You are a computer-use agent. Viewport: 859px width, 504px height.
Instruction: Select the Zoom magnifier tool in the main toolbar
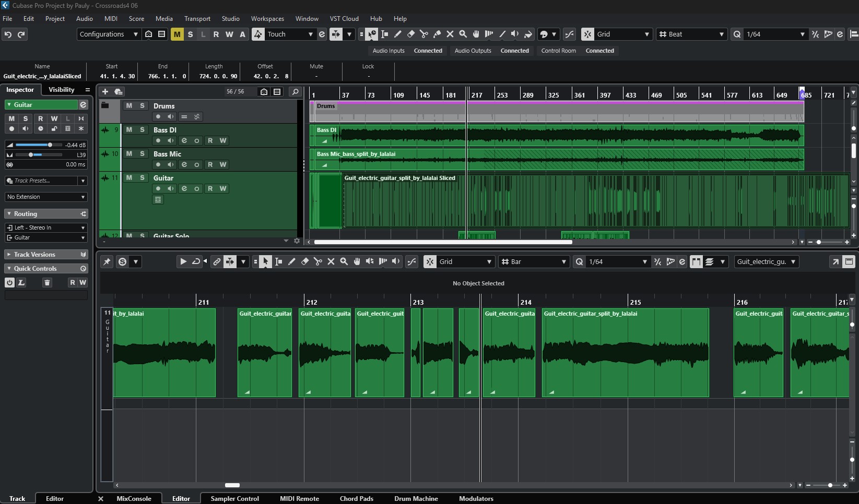click(463, 34)
